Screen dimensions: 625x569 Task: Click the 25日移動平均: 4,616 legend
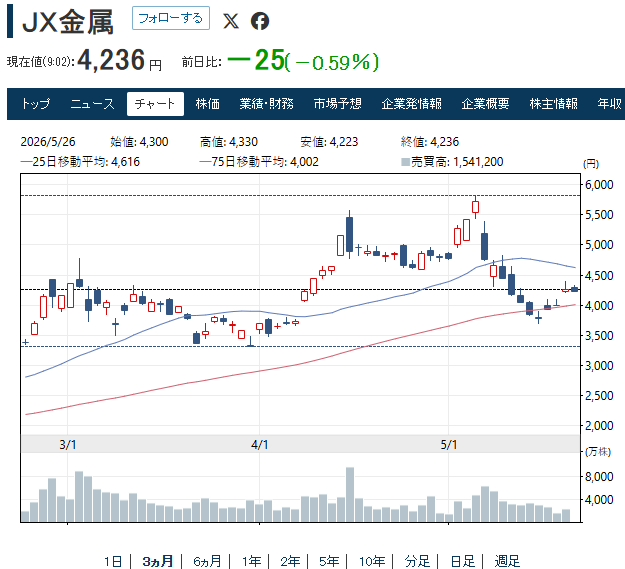(80, 162)
